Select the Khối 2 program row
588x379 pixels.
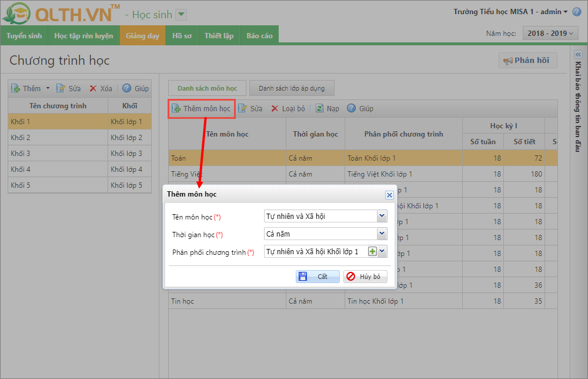[x=80, y=137]
